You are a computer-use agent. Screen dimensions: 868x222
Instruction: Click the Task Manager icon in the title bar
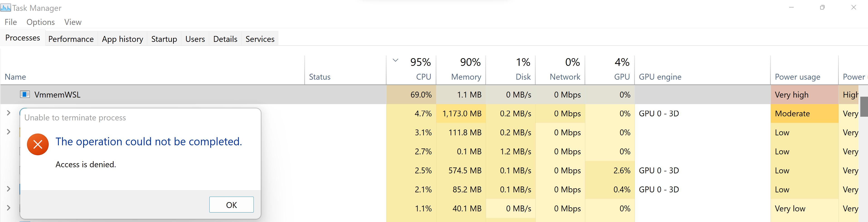click(x=5, y=7)
